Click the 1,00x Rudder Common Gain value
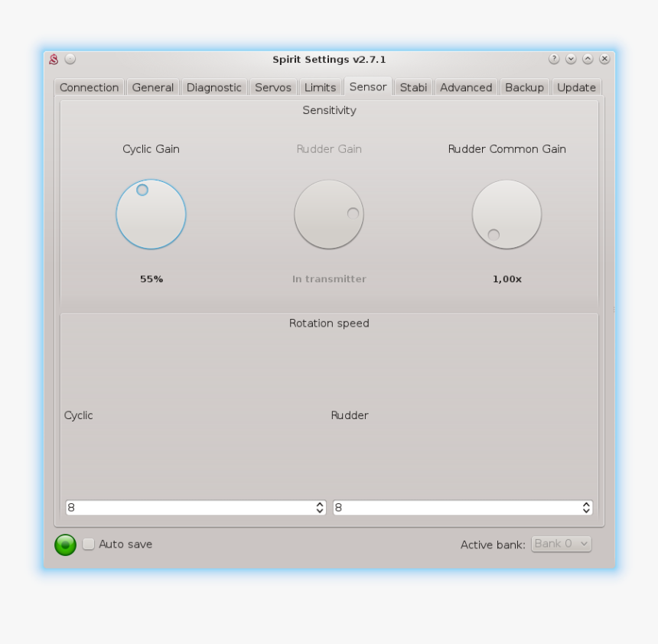The height and width of the screenshot is (644, 658). pos(507,279)
